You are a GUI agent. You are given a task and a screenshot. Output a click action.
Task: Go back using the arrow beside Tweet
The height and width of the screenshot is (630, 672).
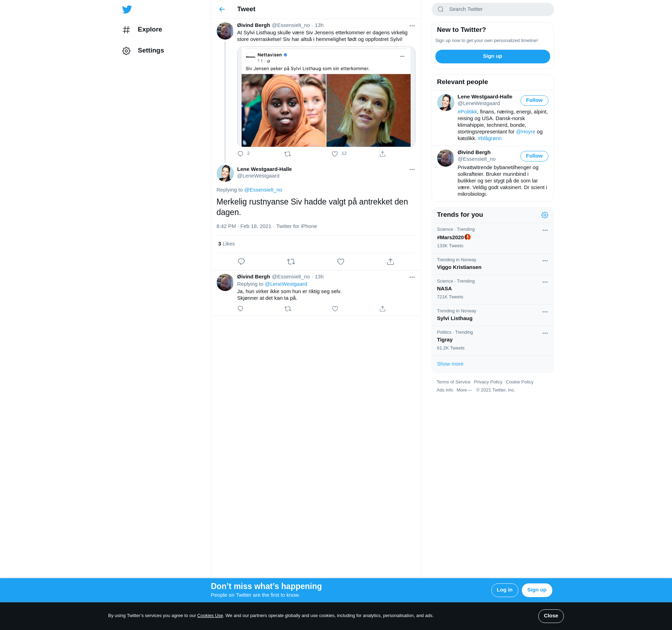pos(222,9)
